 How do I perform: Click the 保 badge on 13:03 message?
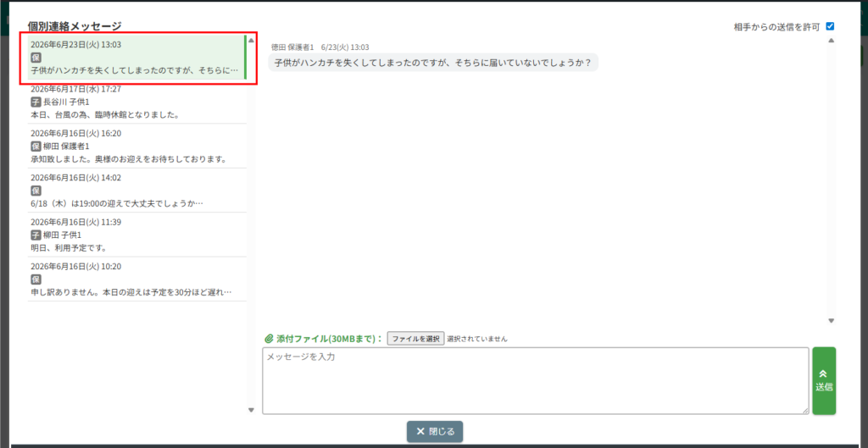(36, 58)
